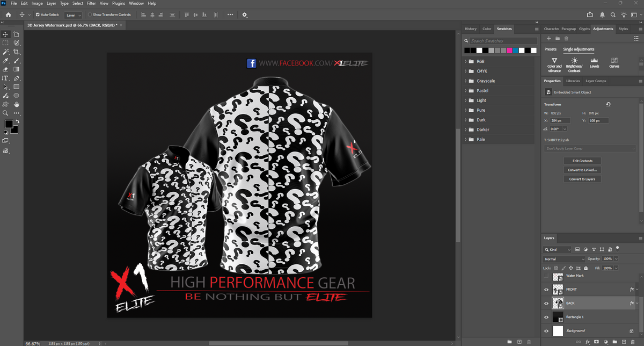Click the foreground color box
The height and width of the screenshot is (346, 644).
tap(9, 124)
